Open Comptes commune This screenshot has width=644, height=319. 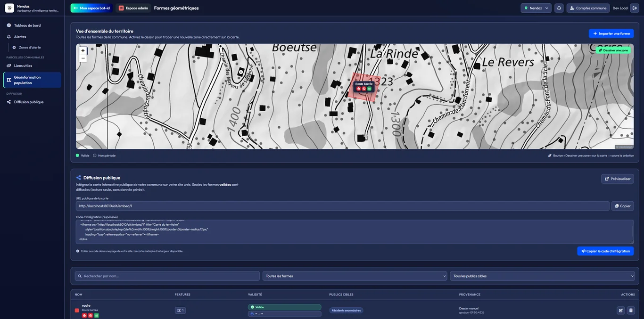(x=588, y=8)
